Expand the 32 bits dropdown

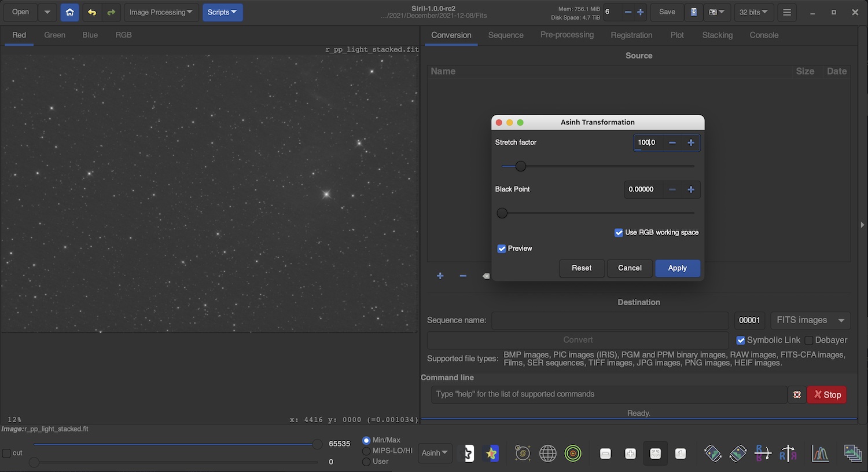pos(753,12)
